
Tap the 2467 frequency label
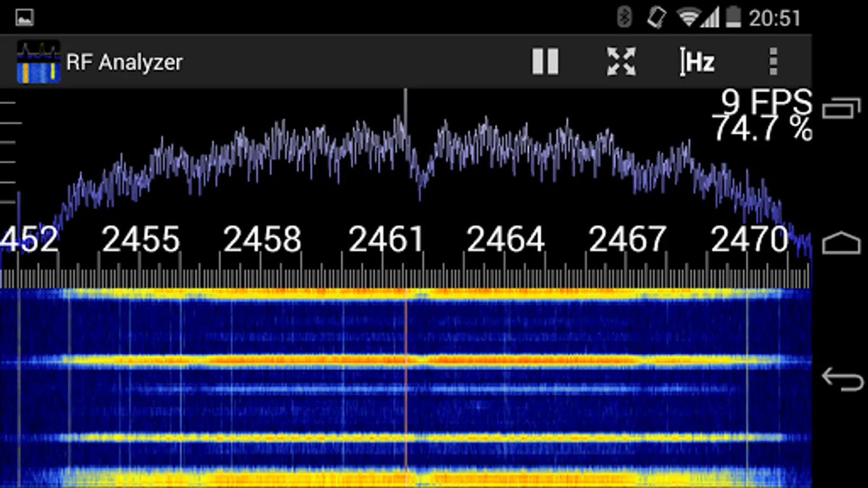point(628,239)
